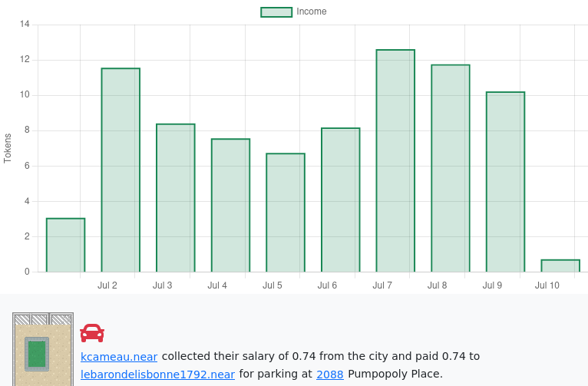Viewport: 588px width, 386px height.
Task: Click the short Jul 10 income bar
Action: [560, 266]
